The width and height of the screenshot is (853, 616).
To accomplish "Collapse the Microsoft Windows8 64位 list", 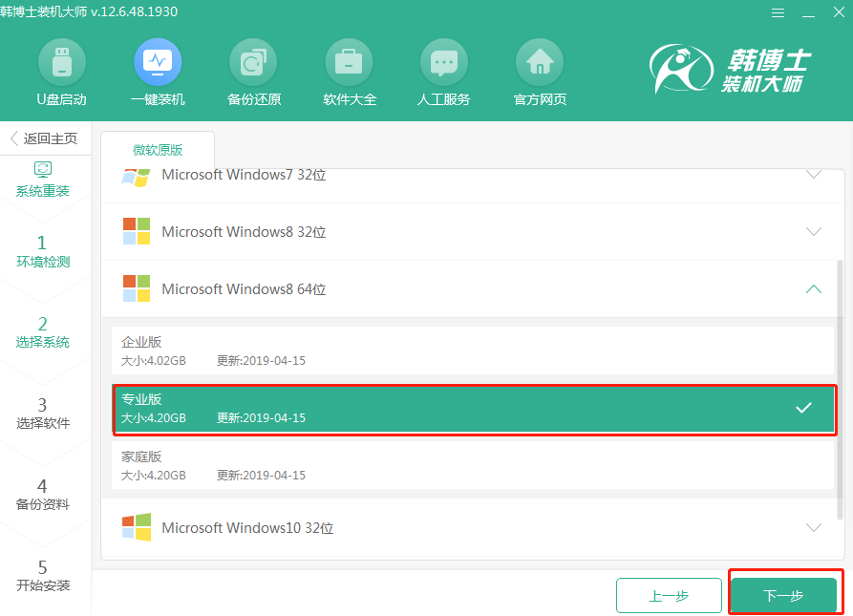I will [813, 288].
